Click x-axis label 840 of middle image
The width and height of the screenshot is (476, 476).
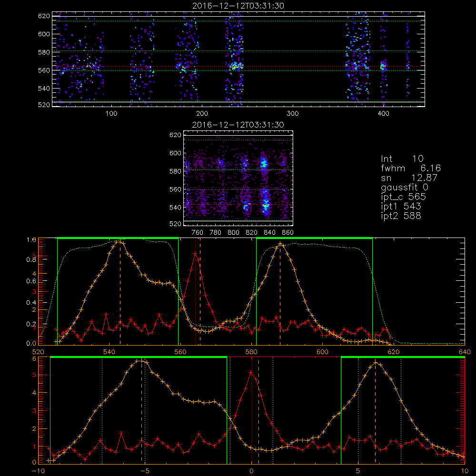tap(270, 233)
